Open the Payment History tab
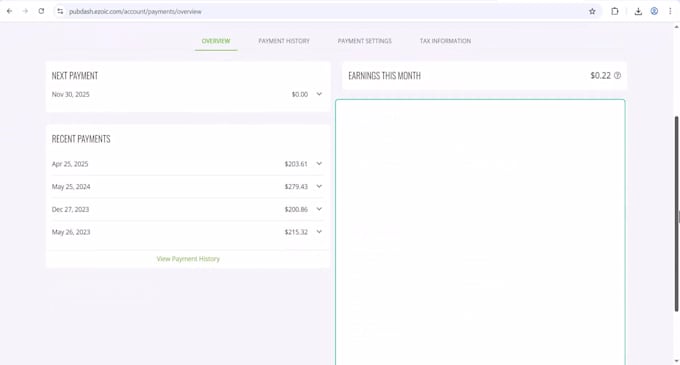The image size is (680, 365). pos(284,41)
